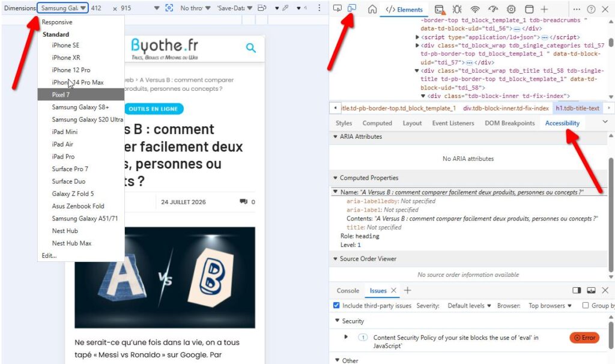Click the rotate device orientation icon
Image resolution: width=615 pixels, height=364 pixels.
tap(262, 8)
